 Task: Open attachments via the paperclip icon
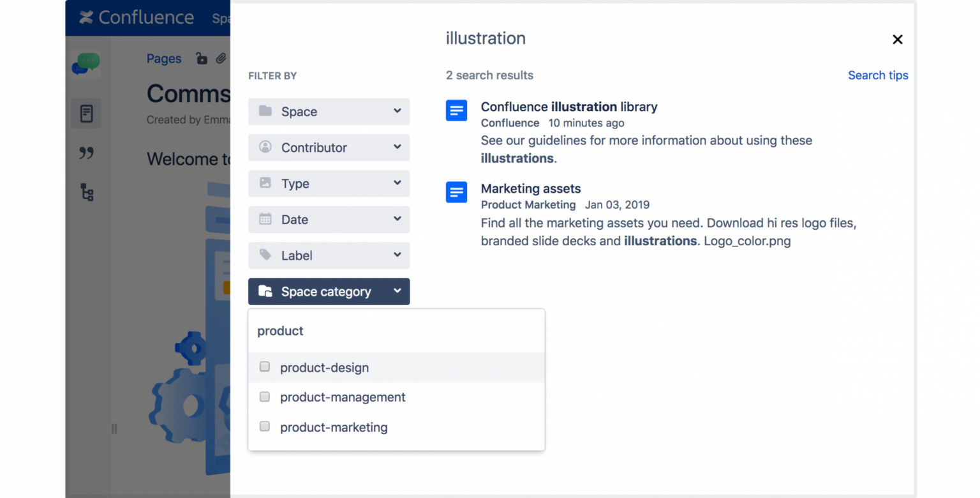pyautogui.click(x=221, y=58)
